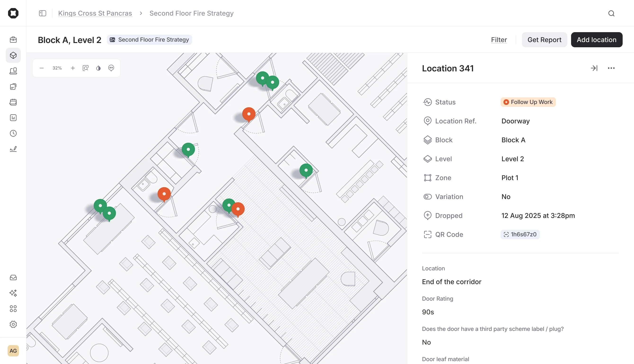The width and height of the screenshot is (634, 364).
Task: Click the Add location button
Action: click(x=596, y=39)
